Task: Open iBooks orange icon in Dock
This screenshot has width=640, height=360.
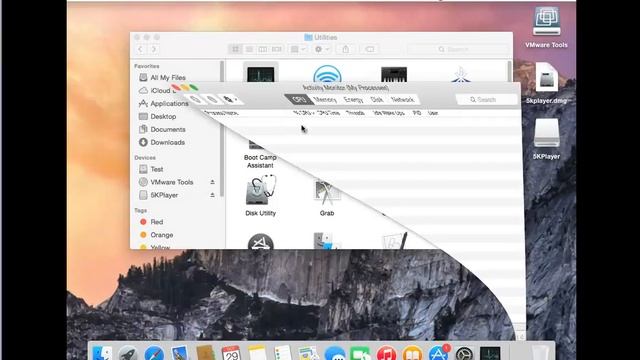Action: [x=412, y=353]
